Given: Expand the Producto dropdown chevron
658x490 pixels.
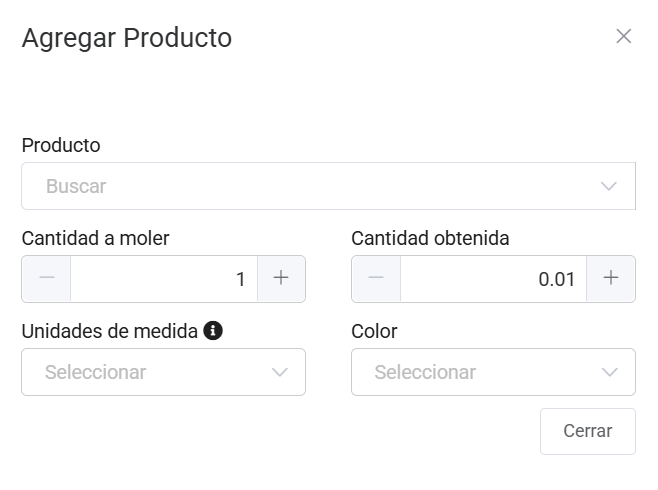Looking at the screenshot, I should point(609,186).
